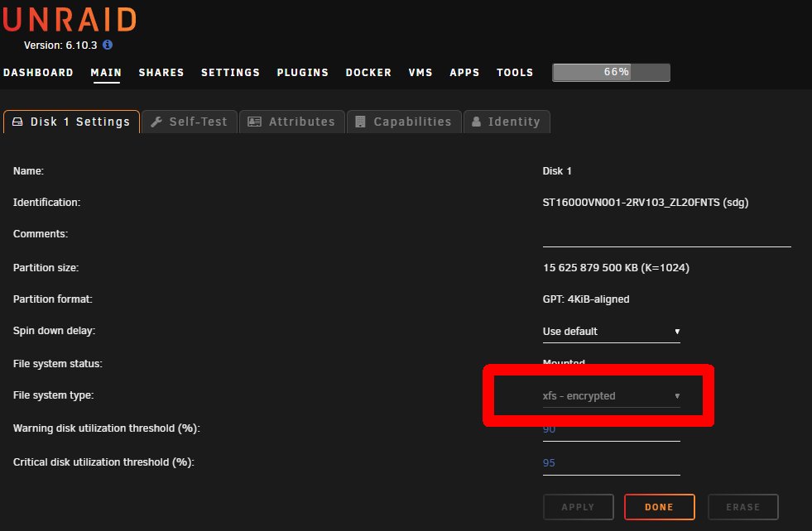Screen dimensions: 812x531
Task: Select the Disk 1 Settings tab
Action: 71,122
